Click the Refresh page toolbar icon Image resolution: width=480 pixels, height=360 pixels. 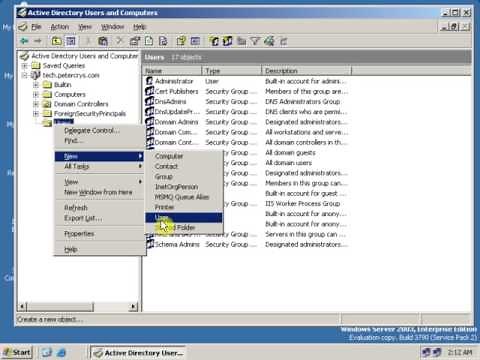point(149,41)
